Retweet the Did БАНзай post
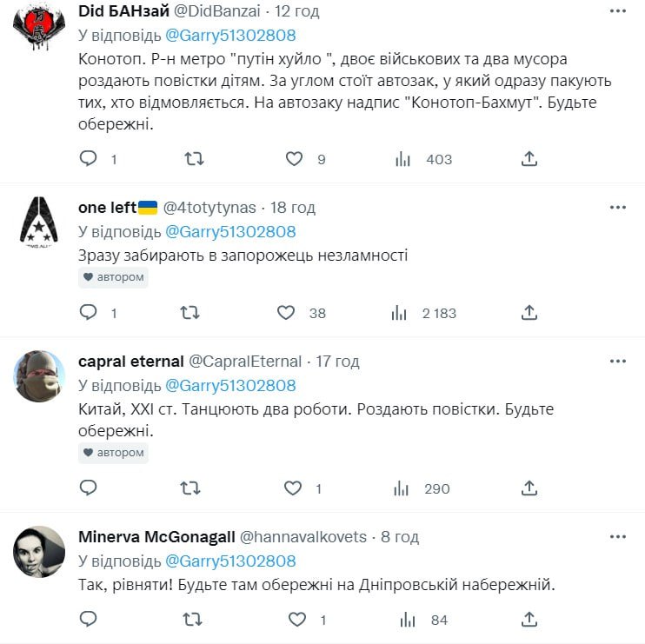 point(195,159)
